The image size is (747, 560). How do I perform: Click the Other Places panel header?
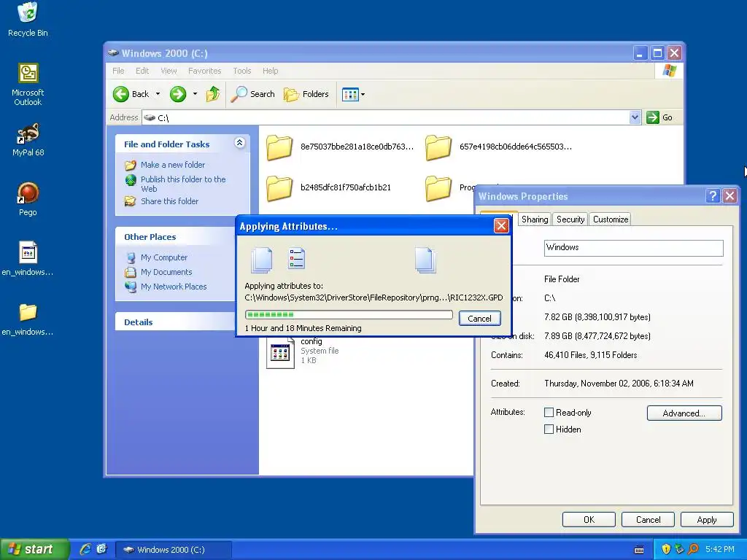[175, 237]
